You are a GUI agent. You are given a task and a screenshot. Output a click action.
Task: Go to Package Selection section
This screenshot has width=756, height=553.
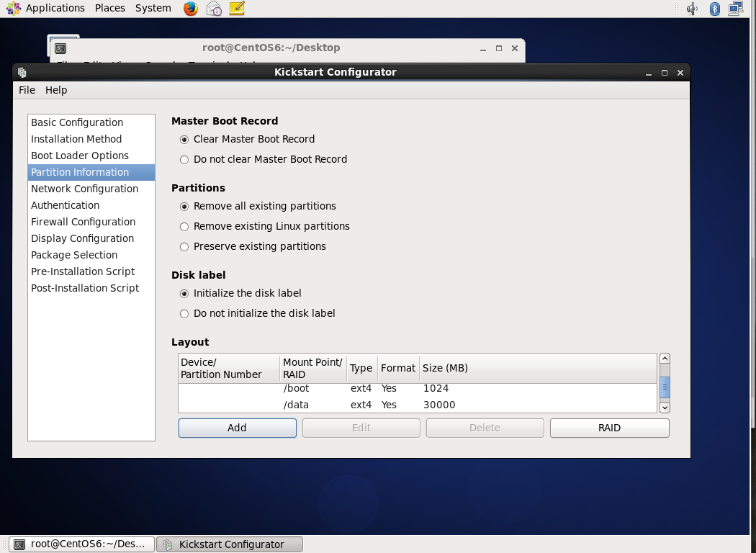(x=91, y=255)
